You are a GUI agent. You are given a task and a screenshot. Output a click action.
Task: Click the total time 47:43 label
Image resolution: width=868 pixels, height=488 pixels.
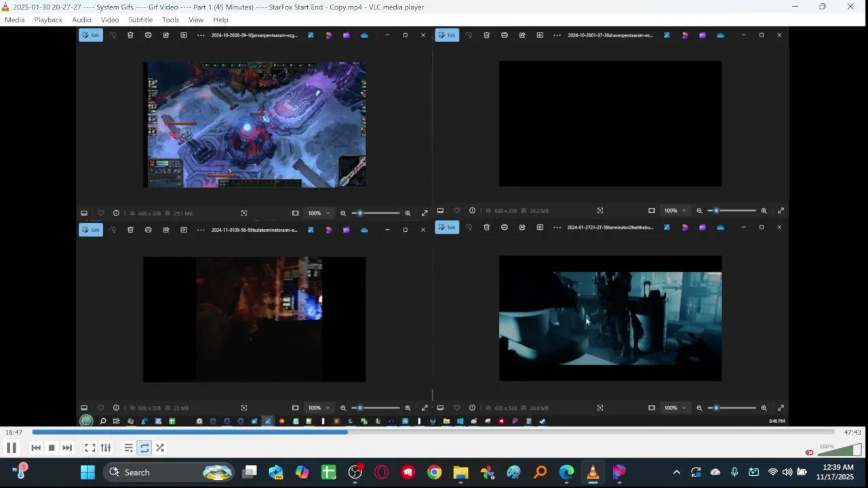tap(852, 432)
